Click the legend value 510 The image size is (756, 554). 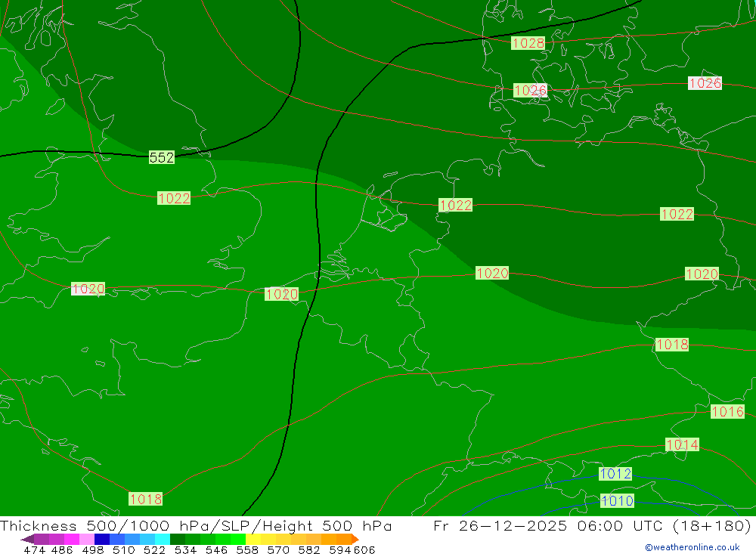pyautogui.click(x=123, y=549)
